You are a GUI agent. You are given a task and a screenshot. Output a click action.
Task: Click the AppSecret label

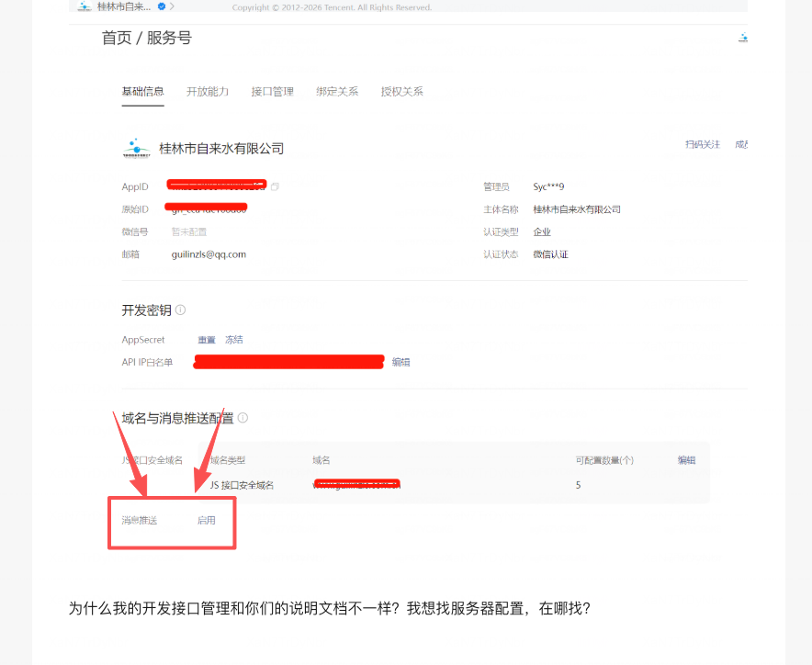point(143,340)
